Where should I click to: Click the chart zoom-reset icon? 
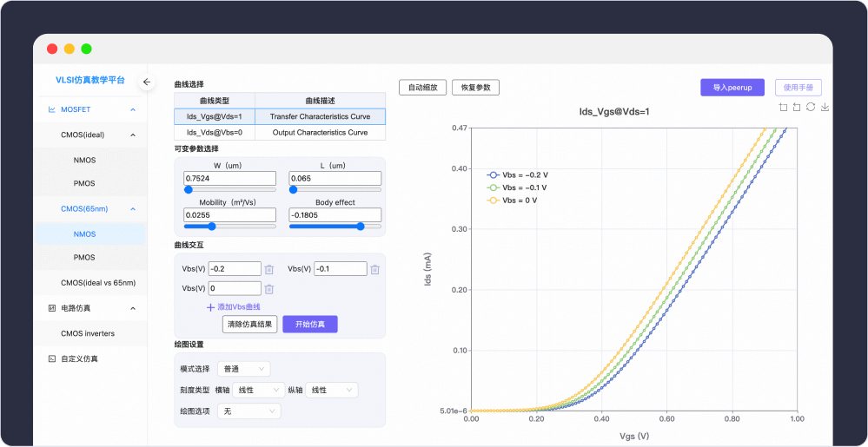click(797, 107)
